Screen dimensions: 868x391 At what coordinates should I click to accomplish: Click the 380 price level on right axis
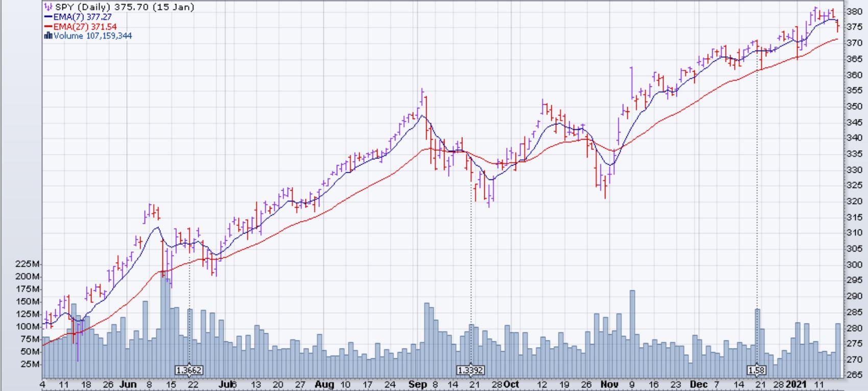pos(854,11)
